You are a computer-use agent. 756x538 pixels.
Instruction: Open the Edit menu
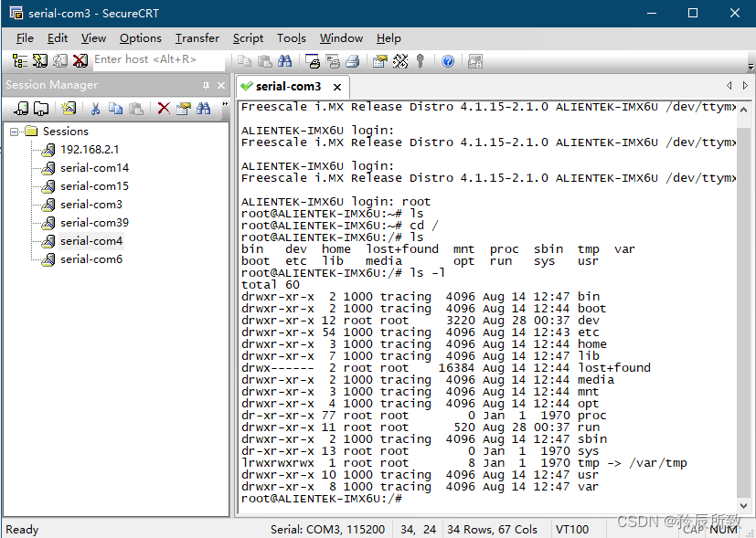pyautogui.click(x=58, y=38)
